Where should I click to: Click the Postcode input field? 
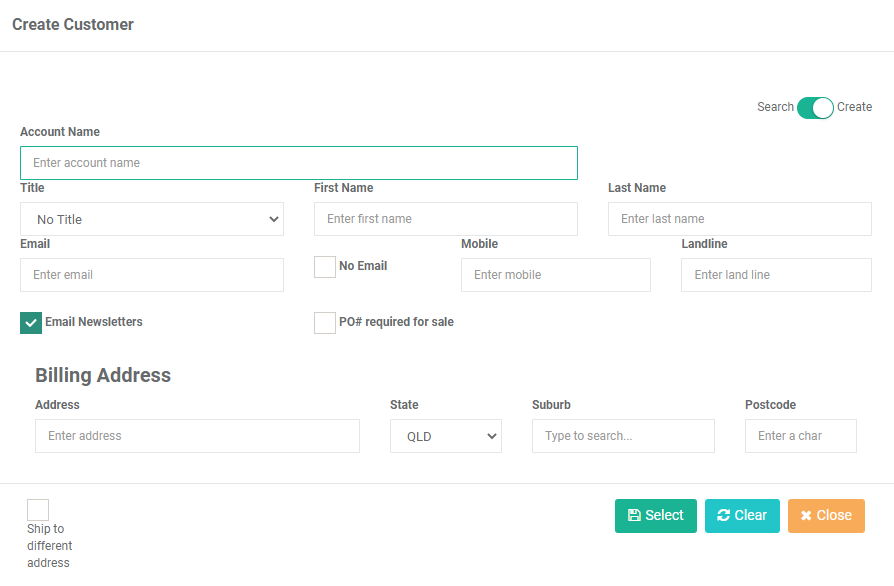pyautogui.click(x=800, y=436)
